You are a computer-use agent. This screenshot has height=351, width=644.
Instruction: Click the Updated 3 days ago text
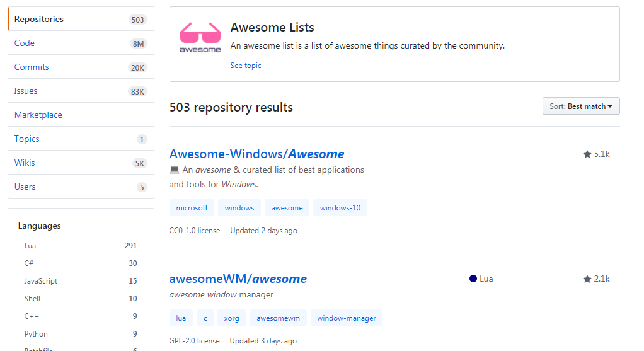point(263,341)
